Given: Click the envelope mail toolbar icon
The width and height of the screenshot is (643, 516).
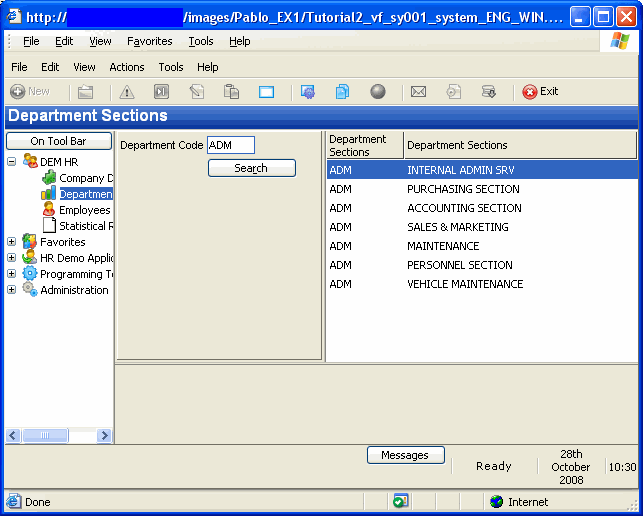Looking at the screenshot, I should point(418,91).
